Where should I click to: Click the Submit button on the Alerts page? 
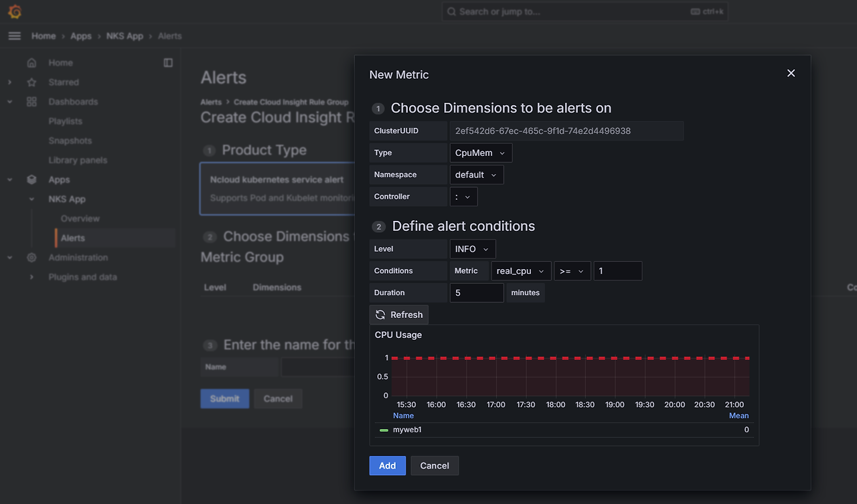(x=225, y=399)
